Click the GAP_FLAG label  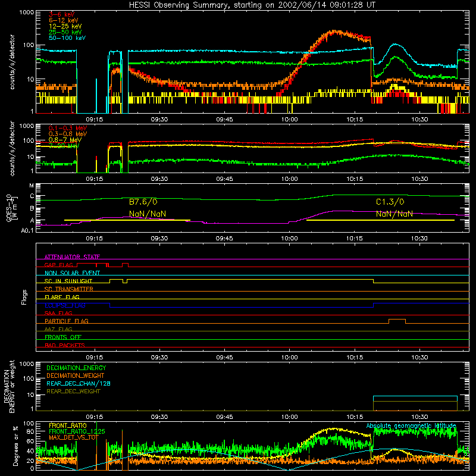[58, 265]
